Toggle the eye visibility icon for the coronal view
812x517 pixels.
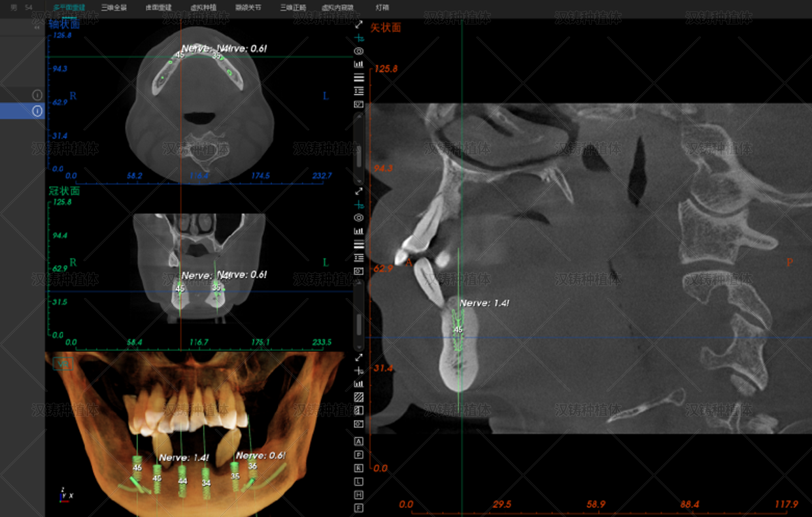coord(358,218)
